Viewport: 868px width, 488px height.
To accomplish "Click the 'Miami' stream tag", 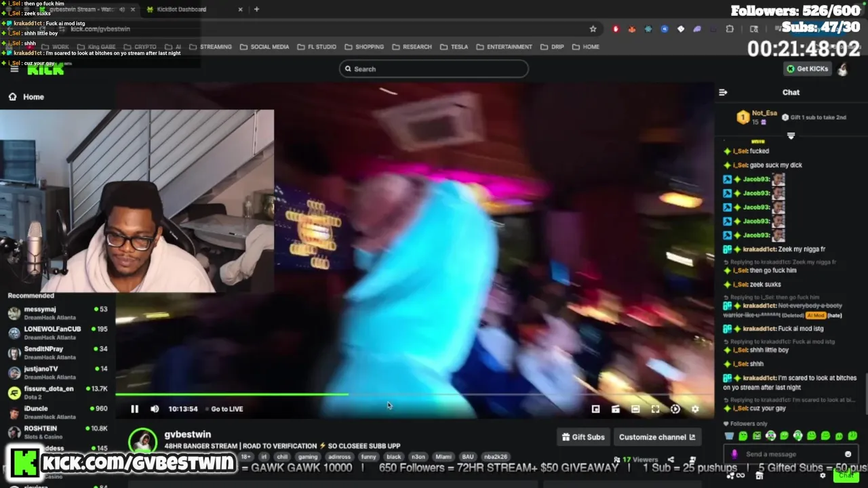I will tap(443, 457).
